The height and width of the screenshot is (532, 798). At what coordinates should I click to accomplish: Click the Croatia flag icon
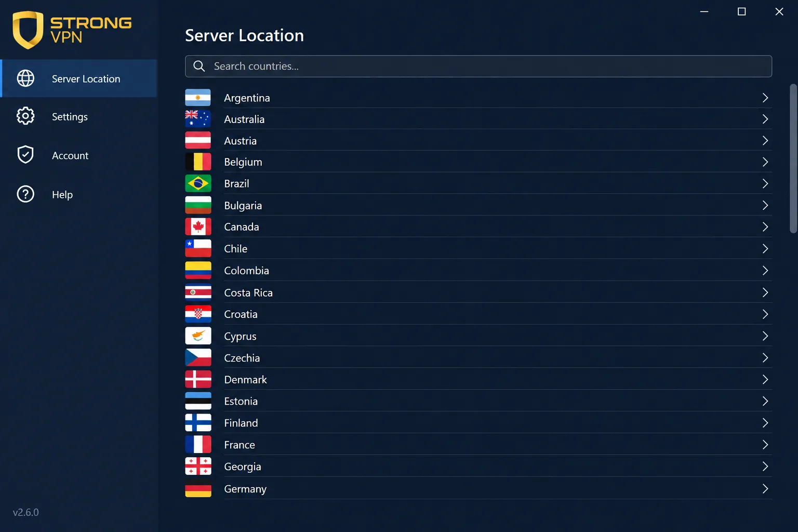198,314
